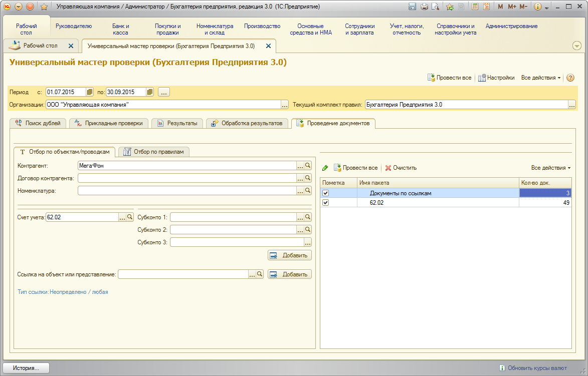
Task: Click the 1C logo icon in title bar
Action: 7,7
